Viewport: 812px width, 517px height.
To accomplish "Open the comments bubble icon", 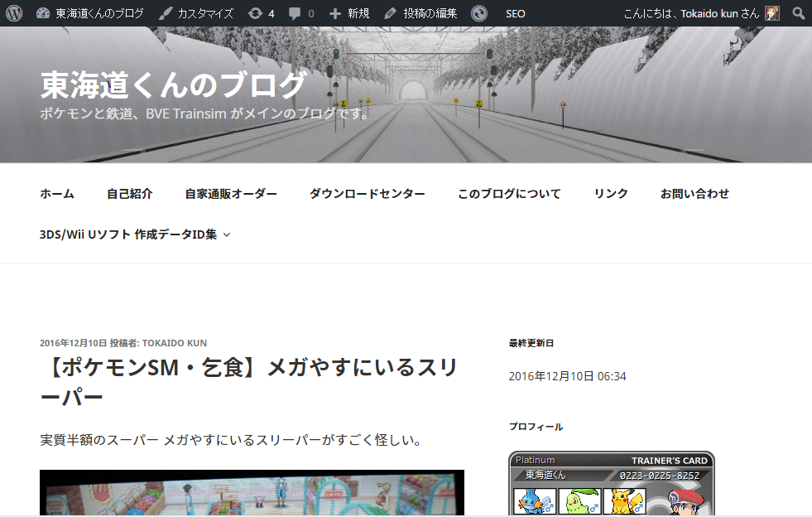I will point(295,13).
